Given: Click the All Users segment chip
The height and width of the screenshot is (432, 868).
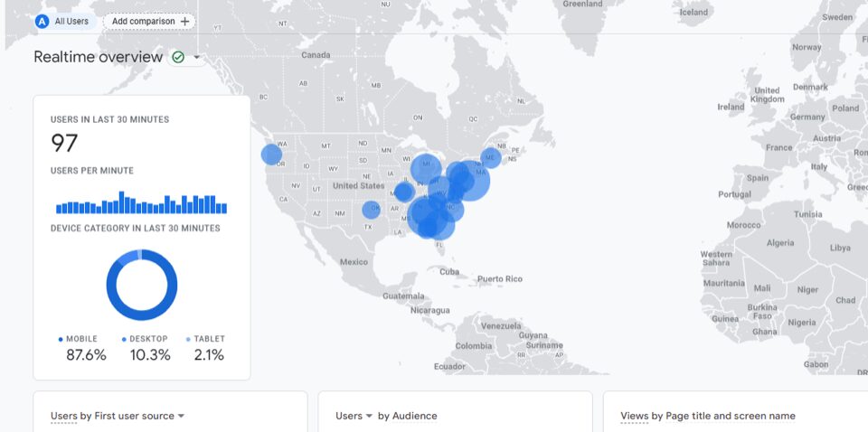Looking at the screenshot, I should pos(65,22).
